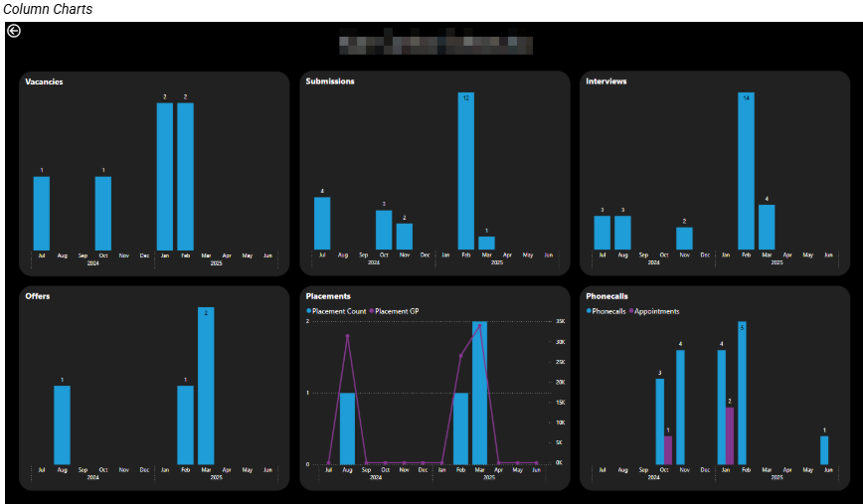Image resolution: width=863 pixels, height=504 pixels.
Task: Select the Jul bar in Interviews chart
Action: [x=603, y=233]
